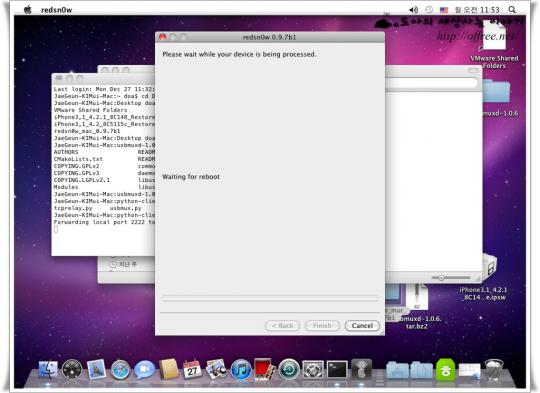Click the redsn0w progress bar
The image size is (540, 393).
[270, 298]
